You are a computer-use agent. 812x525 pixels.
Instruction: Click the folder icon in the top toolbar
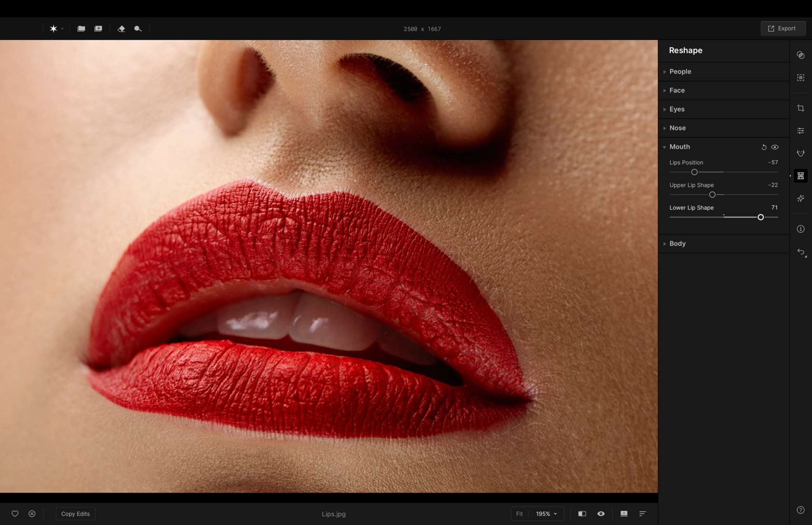pos(81,29)
